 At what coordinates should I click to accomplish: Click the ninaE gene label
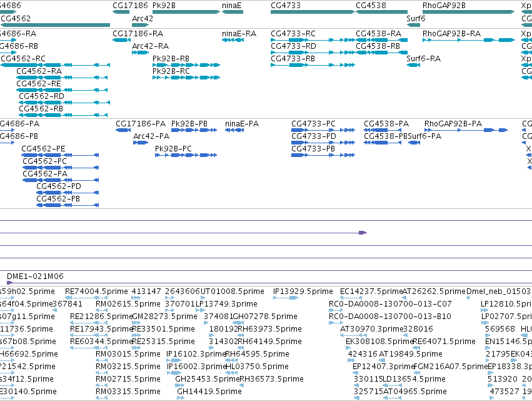[232, 6]
